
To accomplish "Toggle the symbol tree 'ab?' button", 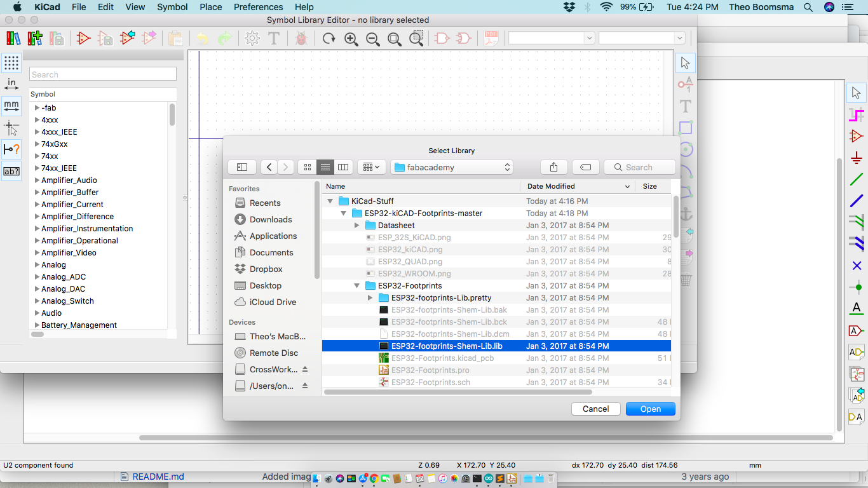I will [11, 171].
